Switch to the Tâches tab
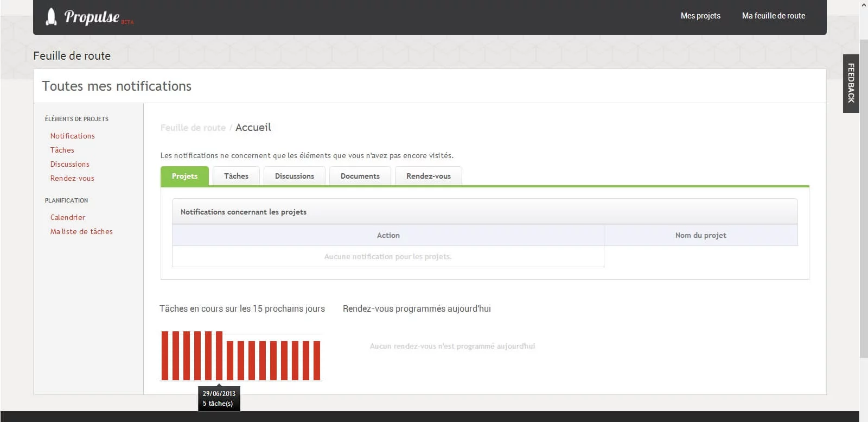868x422 pixels. pyautogui.click(x=236, y=176)
